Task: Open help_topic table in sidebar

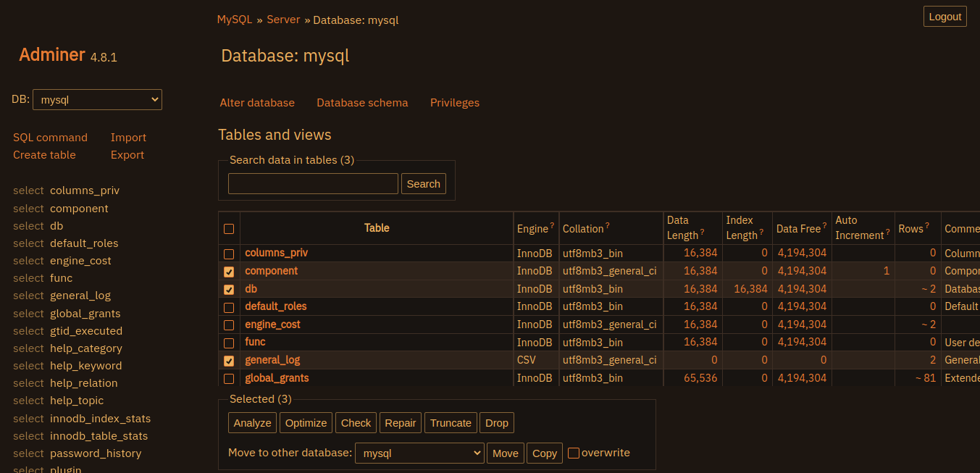Action: point(77,401)
